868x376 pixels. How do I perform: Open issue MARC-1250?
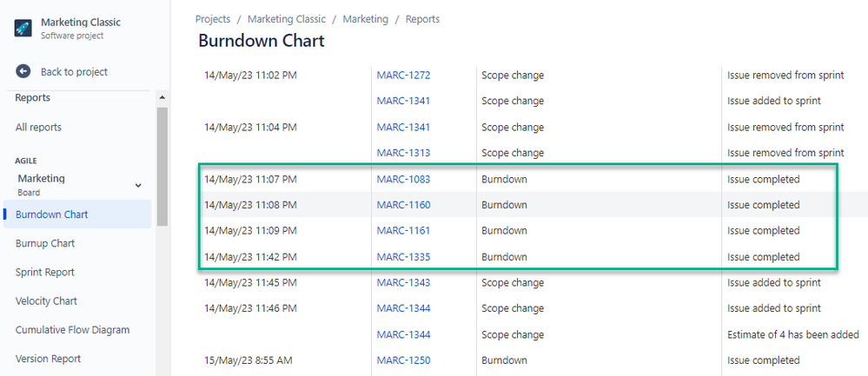[x=403, y=360]
